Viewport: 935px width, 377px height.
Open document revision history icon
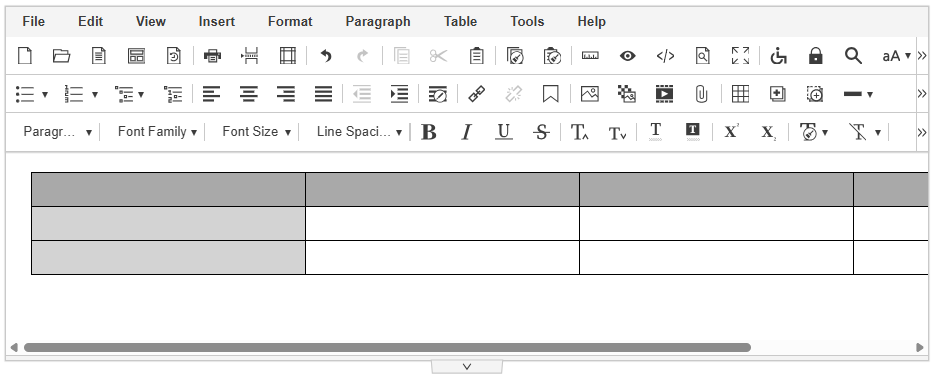click(174, 56)
